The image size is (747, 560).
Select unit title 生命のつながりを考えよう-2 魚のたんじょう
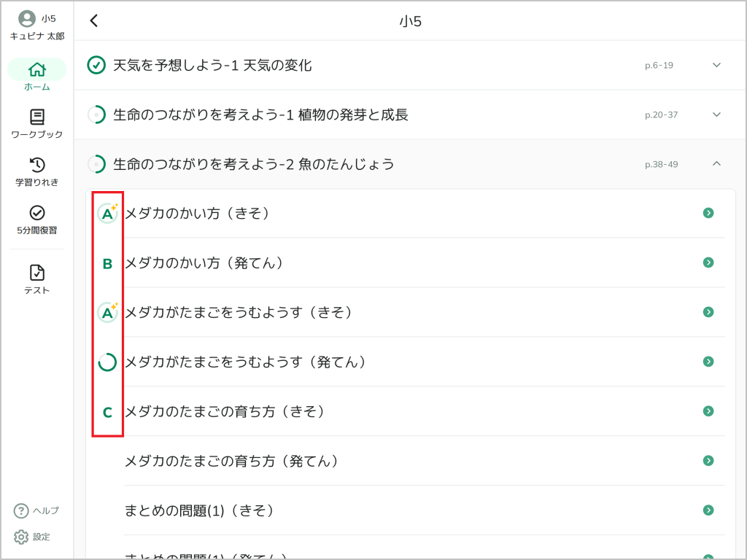[x=254, y=164]
